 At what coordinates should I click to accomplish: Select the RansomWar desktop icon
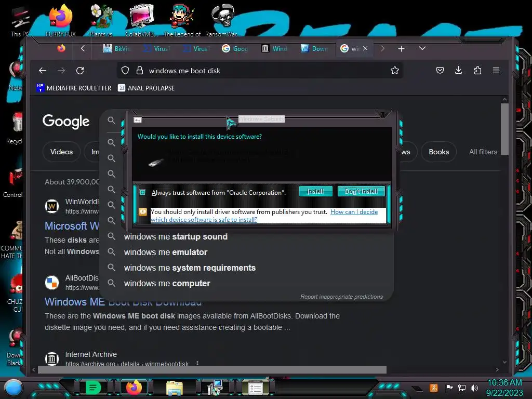pos(222,20)
